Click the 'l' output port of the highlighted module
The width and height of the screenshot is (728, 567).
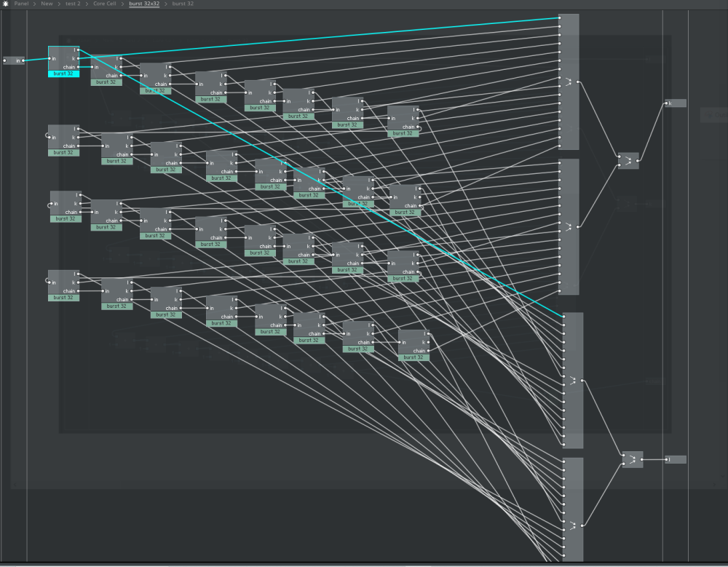pos(79,49)
